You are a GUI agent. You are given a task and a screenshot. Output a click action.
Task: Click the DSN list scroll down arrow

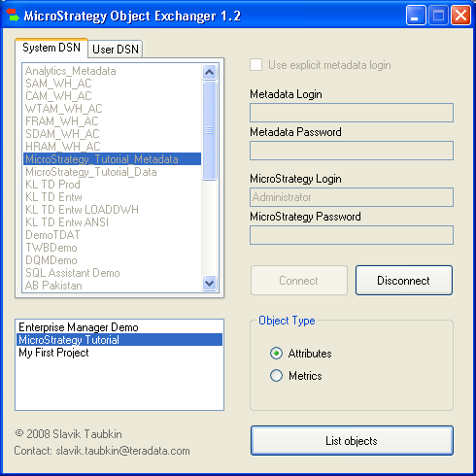pos(209,284)
